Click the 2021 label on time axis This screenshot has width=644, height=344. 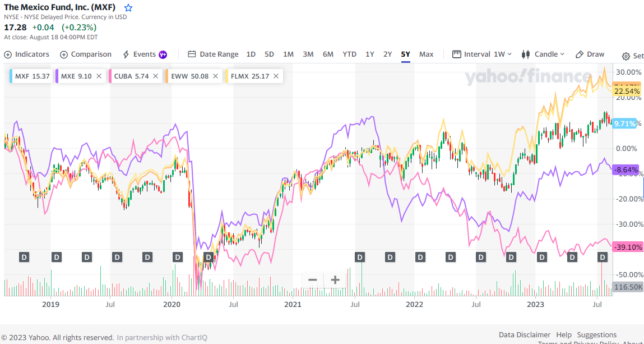click(x=293, y=305)
